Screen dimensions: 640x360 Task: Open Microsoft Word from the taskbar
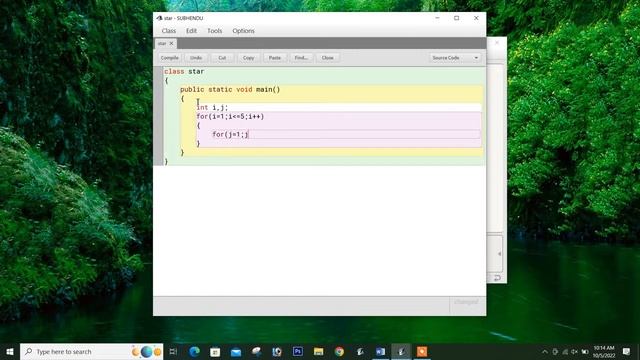tap(380, 351)
